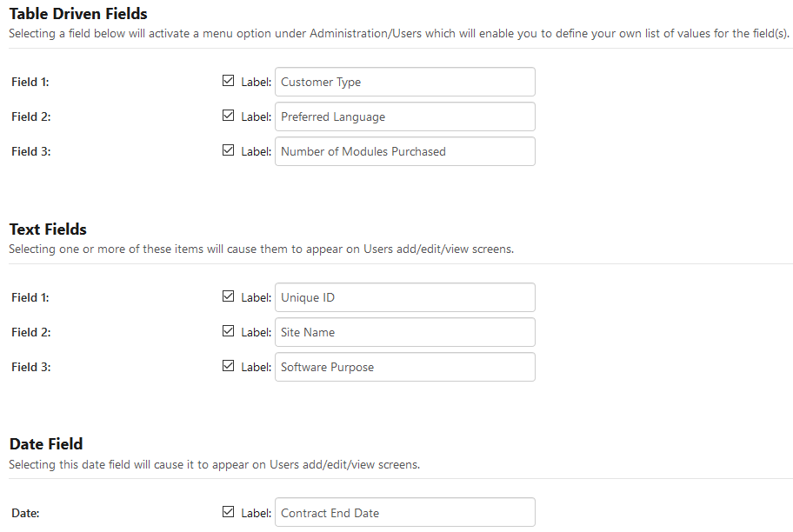This screenshot has height=532, width=793.
Task: Disable the Number of Modules Purchased checkbox
Action: (x=229, y=150)
